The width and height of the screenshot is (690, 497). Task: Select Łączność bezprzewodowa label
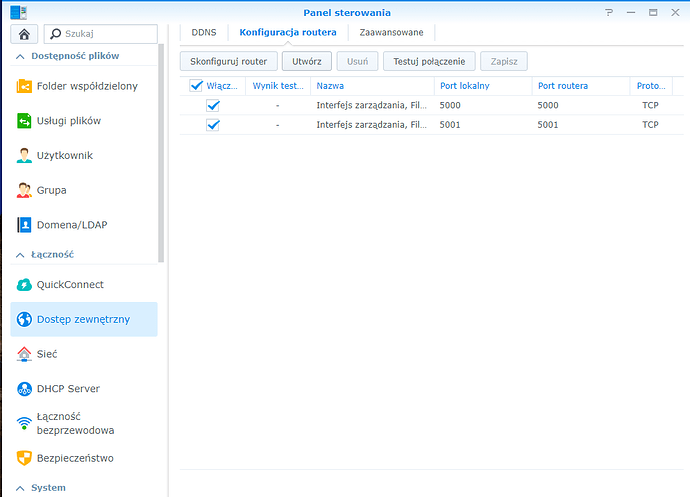point(75,423)
